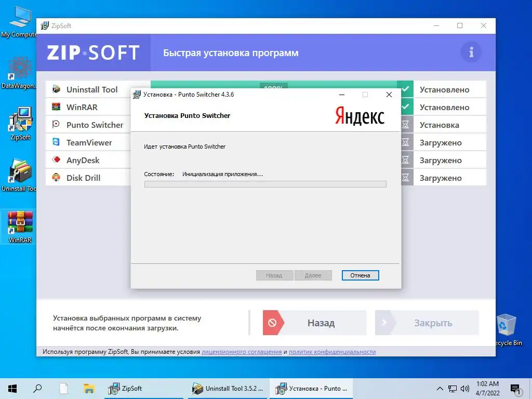Viewport: 532px width, 399px height.
Task: Click hourglass icon in TeamViewer row
Action: pyautogui.click(x=406, y=142)
